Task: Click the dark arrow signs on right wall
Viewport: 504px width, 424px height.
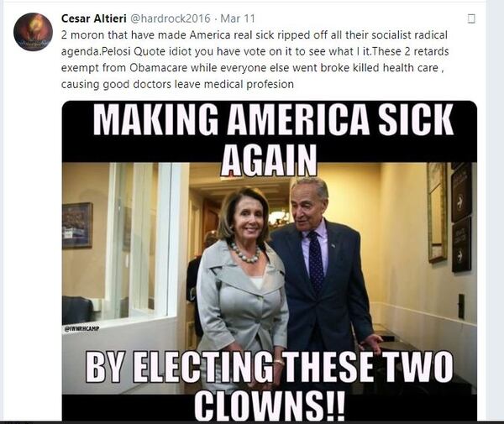Action: click(461, 217)
